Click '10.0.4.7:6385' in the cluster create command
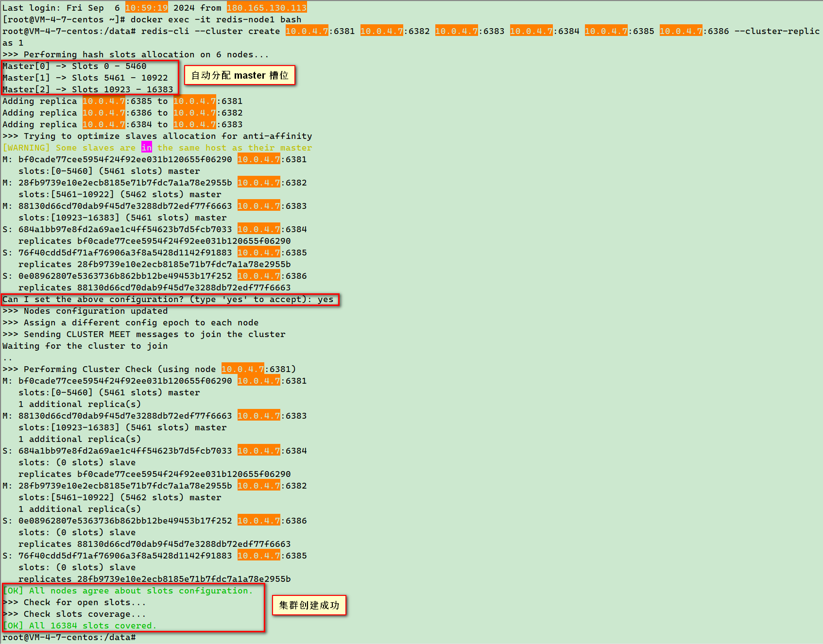The width and height of the screenshot is (823, 644). (x=619, y=31)
